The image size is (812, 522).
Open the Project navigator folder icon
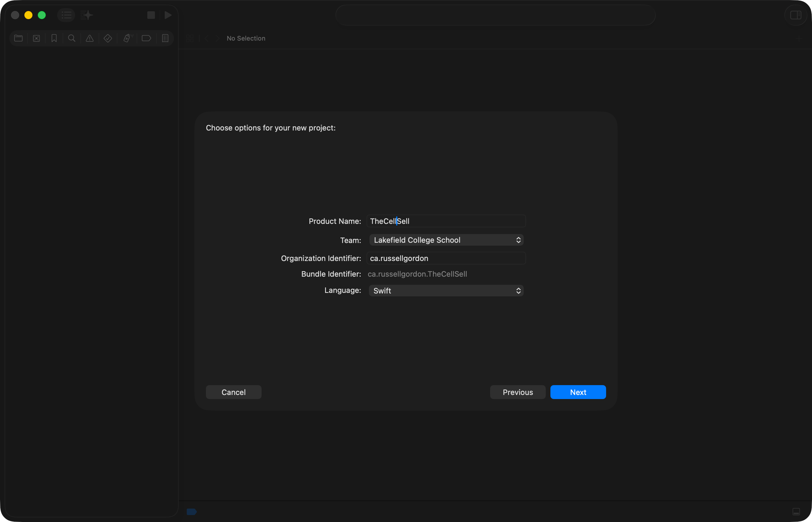click(x=18, y=38)
